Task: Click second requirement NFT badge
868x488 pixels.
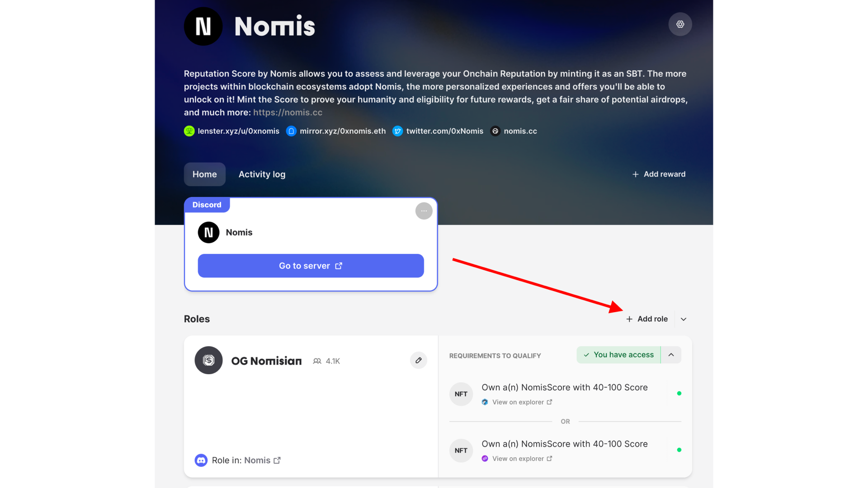Action: click(461, 450)
